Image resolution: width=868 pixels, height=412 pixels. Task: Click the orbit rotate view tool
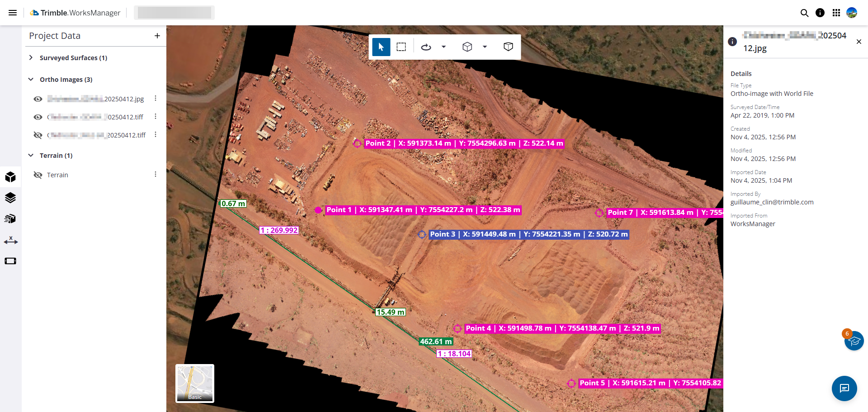[426, 47]
